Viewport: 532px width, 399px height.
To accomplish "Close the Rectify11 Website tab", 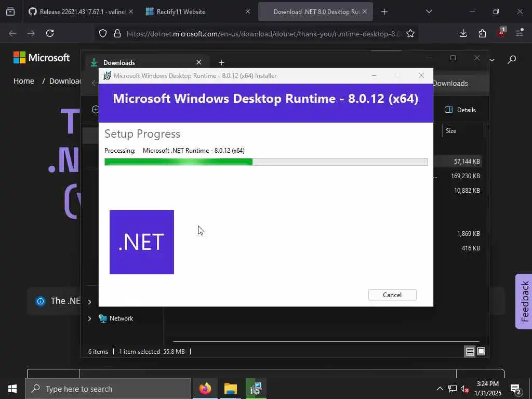I will [248, 11].
